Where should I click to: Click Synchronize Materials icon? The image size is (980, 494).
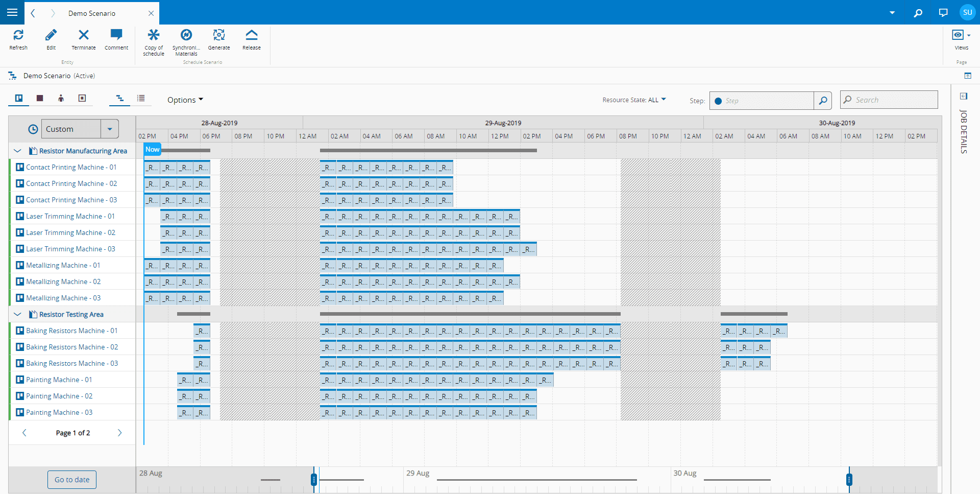(x=186, y=36)
